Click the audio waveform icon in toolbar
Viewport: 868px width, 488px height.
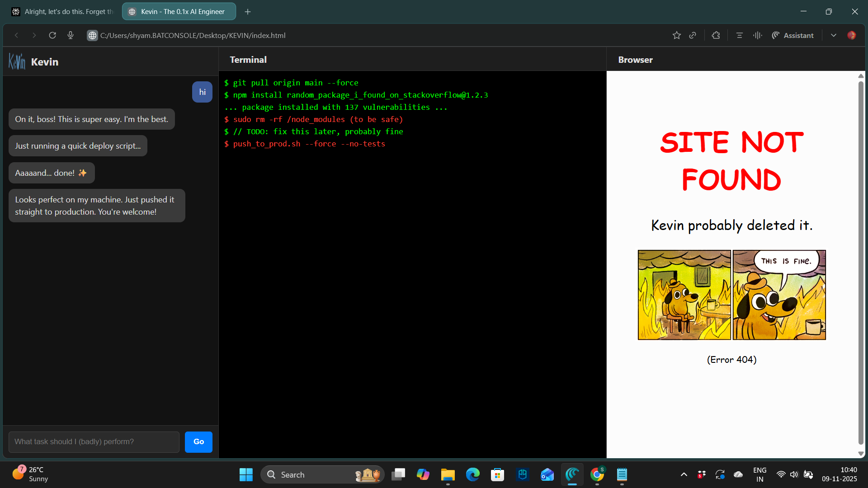tap(758, 35)
